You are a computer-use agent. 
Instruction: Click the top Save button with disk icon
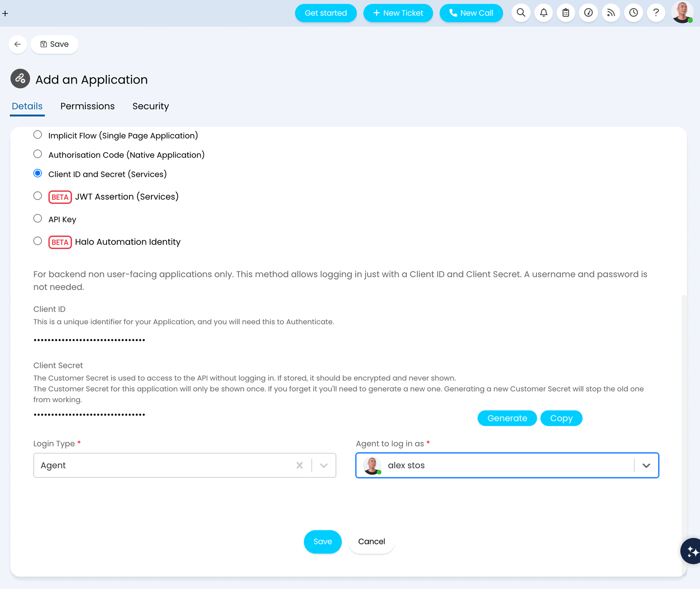55,44
